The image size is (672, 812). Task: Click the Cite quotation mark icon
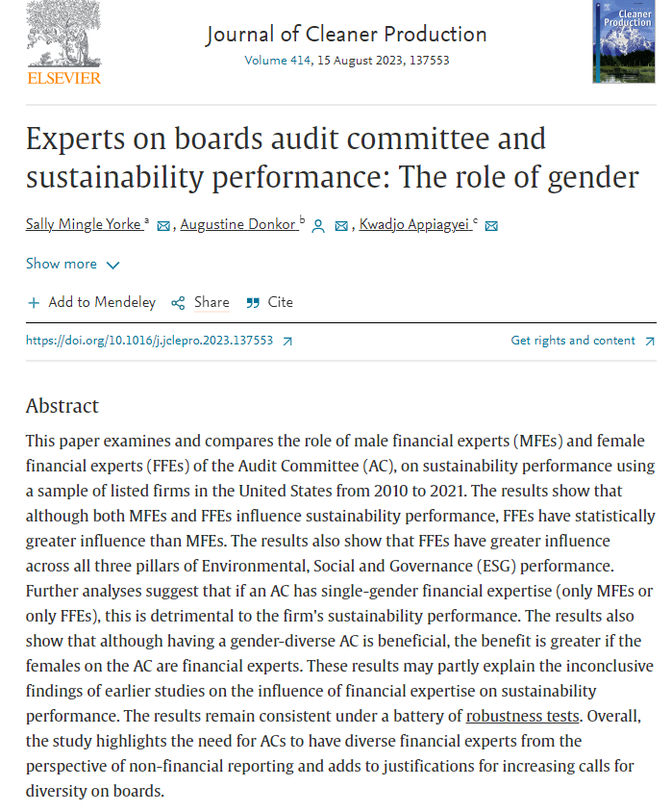[x=253, y=302]
